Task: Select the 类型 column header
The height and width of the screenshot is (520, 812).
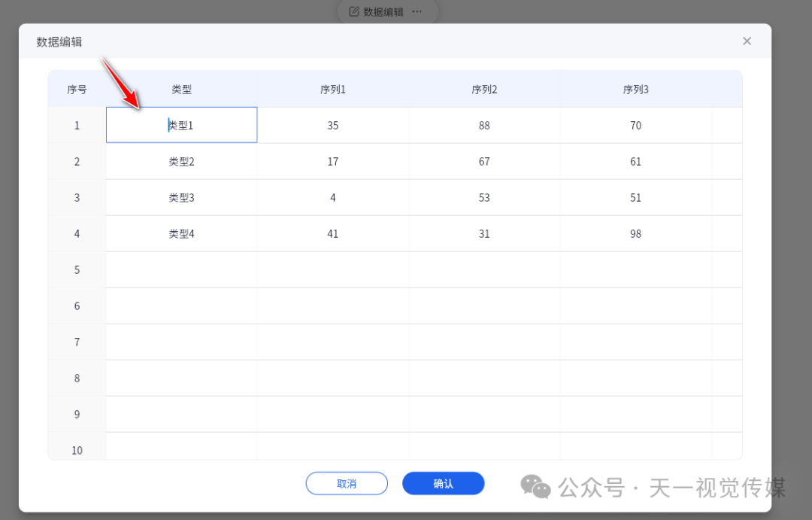Action: 181,89
